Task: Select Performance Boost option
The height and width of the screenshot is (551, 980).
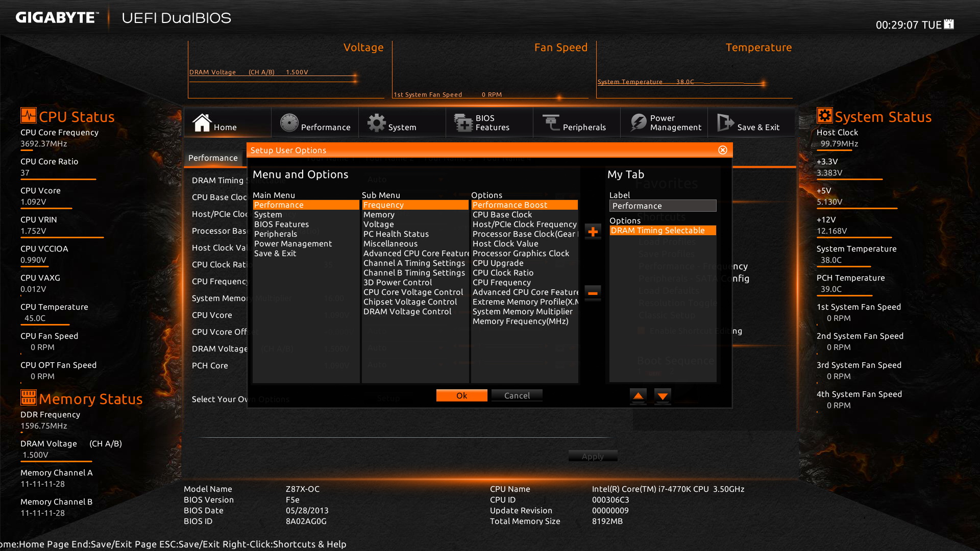Action: (x=524, y=205)
